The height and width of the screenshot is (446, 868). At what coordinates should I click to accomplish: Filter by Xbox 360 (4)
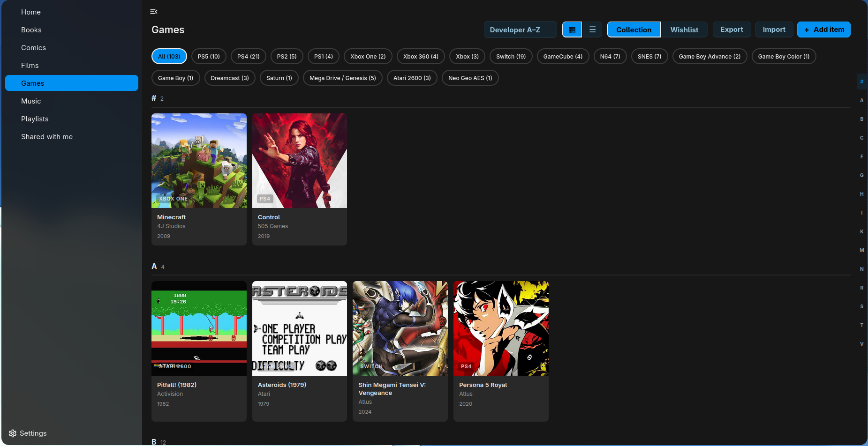tap(421, 56)
